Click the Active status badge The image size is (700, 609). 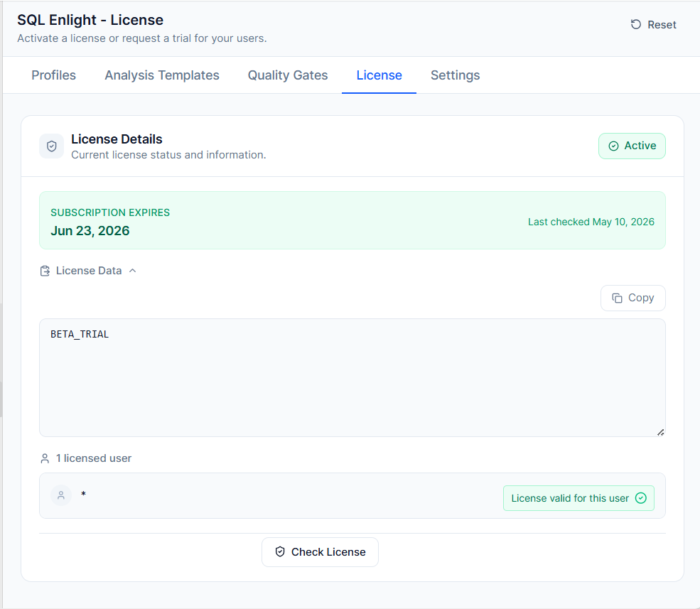(x=632, y=146)
